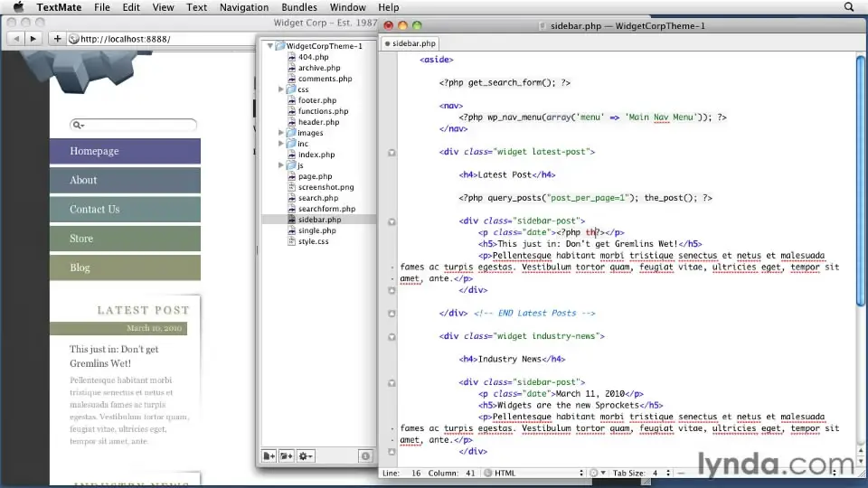
Task: Open the Text menu
Action: coord(196,7)
